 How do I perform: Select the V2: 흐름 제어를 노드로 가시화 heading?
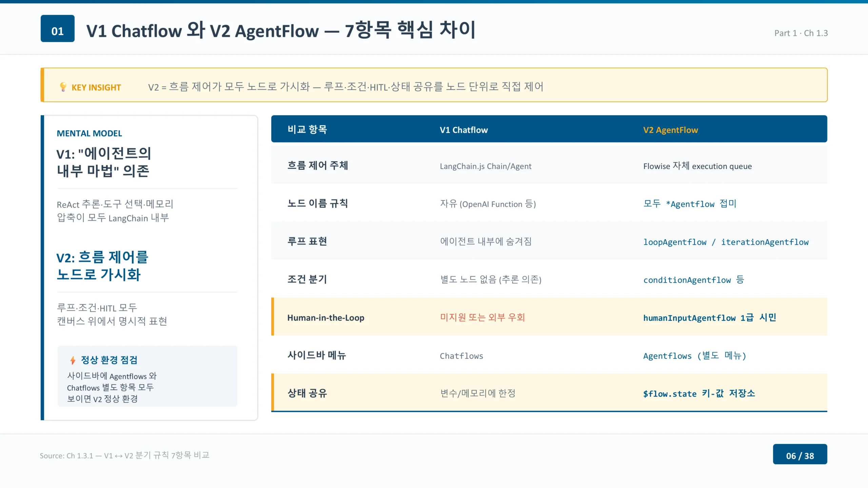102,266
